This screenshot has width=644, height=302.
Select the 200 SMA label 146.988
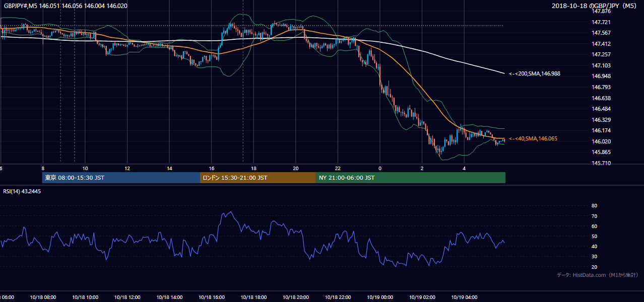[534, 73]
